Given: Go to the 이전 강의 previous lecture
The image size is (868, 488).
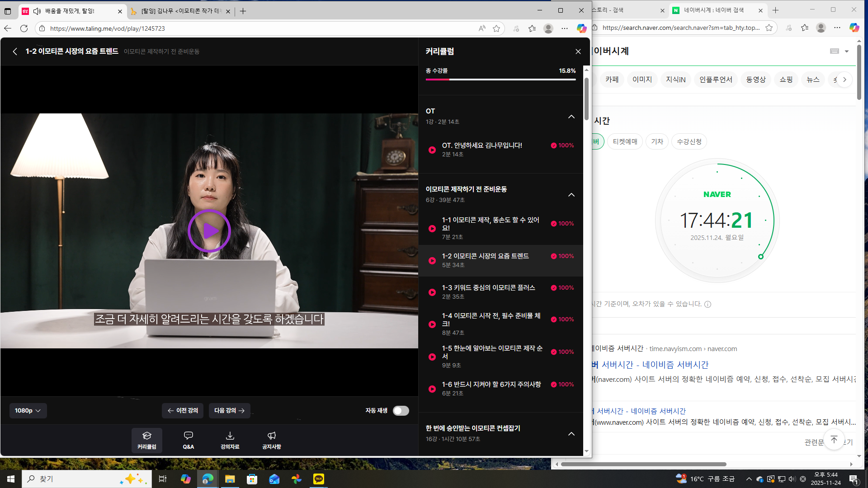Looking at the screenshot, I should pyautogui.click(x=183, y=411).
